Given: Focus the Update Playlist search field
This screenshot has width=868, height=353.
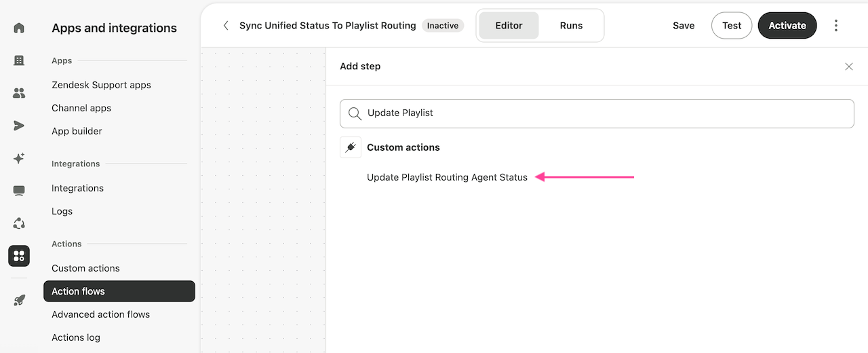Looking at the screenshot, I should (x=597, y=113).
